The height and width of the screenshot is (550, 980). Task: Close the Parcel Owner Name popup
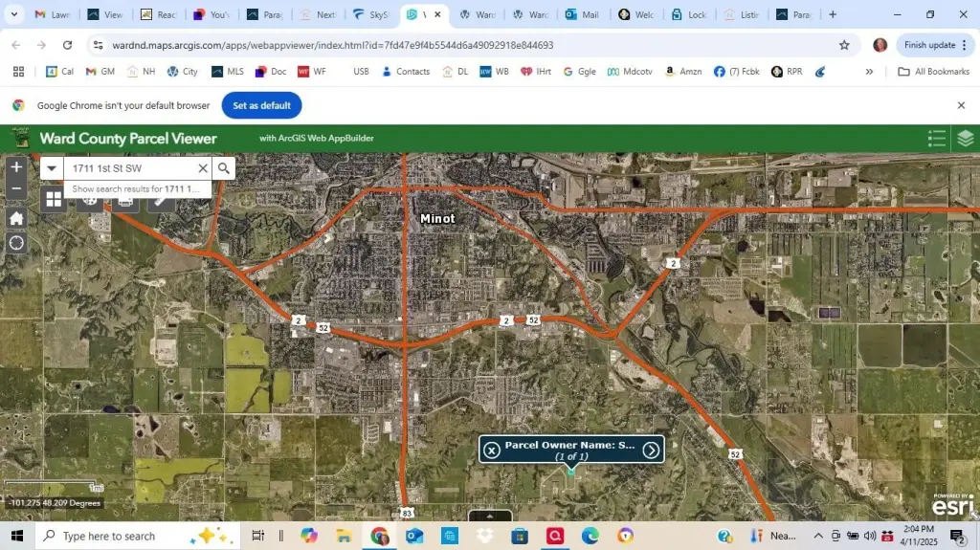pyautogui.click(x=492, y=451)
